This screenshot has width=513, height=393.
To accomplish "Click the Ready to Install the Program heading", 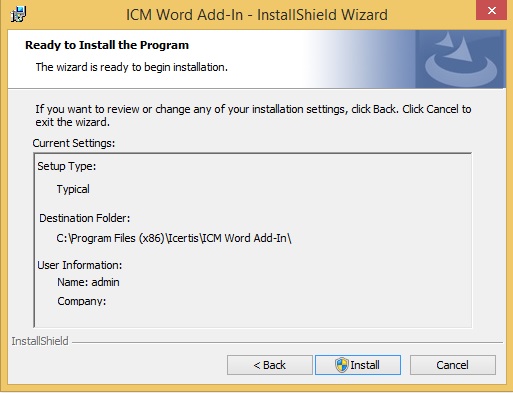I will (107, 45).
